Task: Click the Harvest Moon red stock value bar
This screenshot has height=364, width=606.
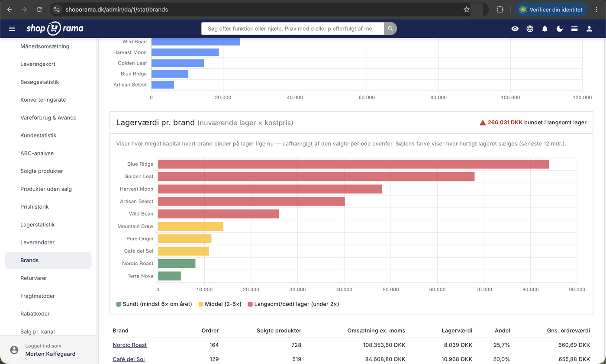Action: [270, 189]
